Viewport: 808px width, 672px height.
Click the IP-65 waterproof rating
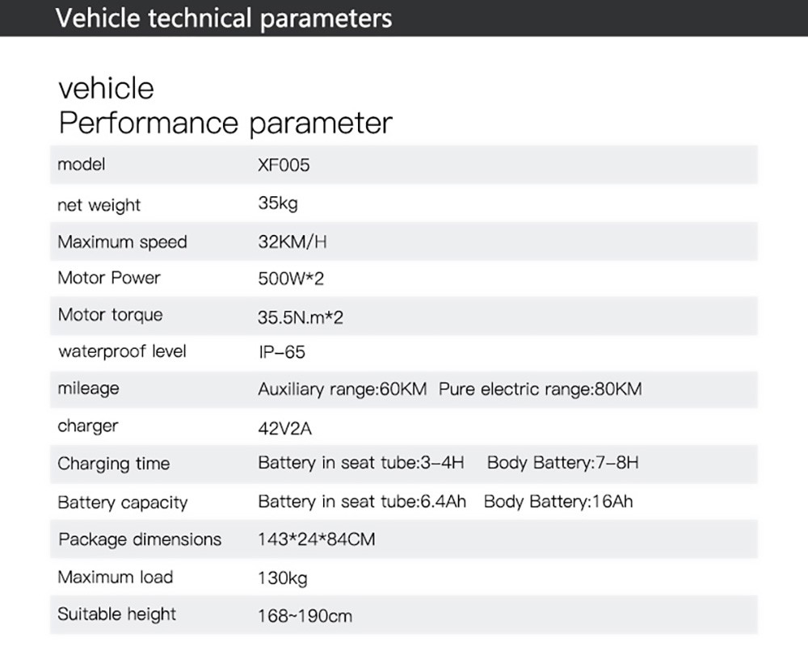click(x=281, y=353)
